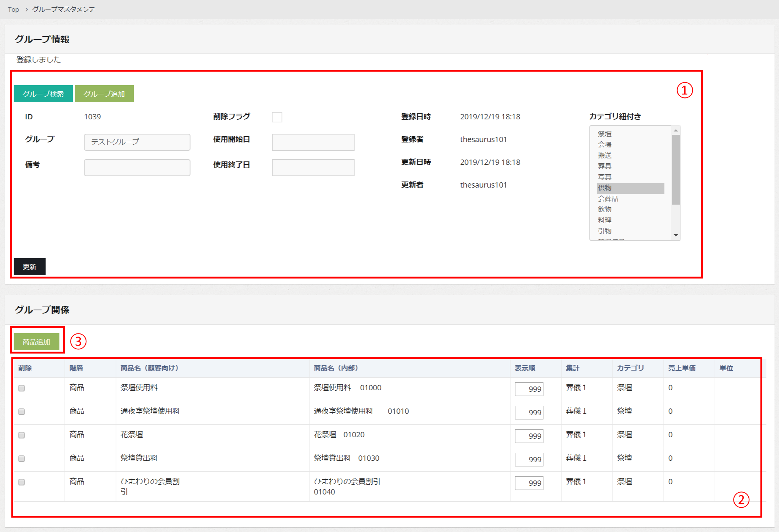The image size is (779, 532).
Task: Click category list scroll up arrow
Action: tap(676, 130)
